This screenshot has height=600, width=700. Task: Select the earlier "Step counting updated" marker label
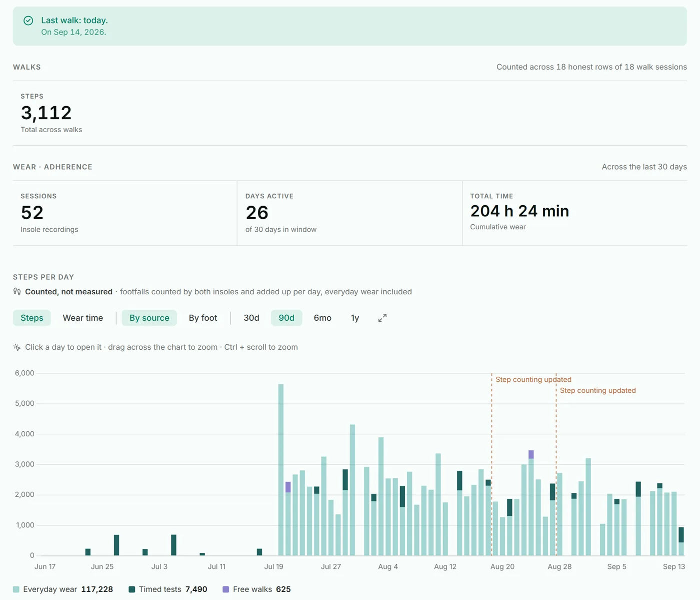pyautogui.click(x=533, y=380)
